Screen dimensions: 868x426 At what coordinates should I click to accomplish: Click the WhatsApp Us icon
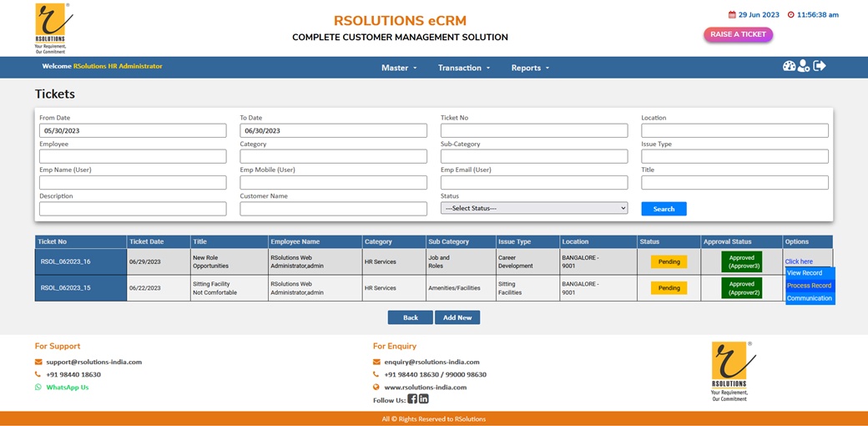coord(38,388)
